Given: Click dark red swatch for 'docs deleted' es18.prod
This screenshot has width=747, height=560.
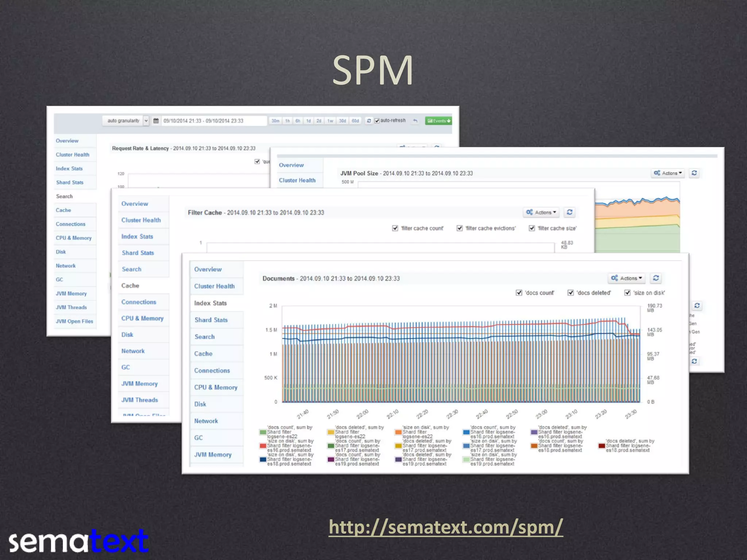Looking at the screenshot, I should click(x=602, y=446).
